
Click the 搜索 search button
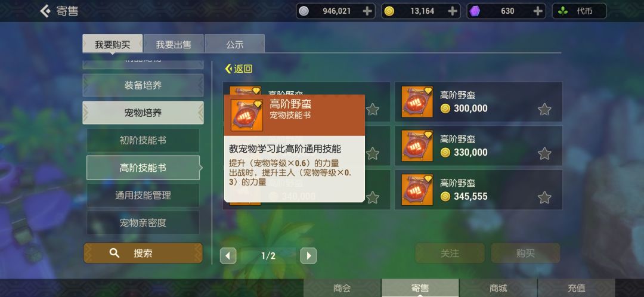click(x=143, y=253)
